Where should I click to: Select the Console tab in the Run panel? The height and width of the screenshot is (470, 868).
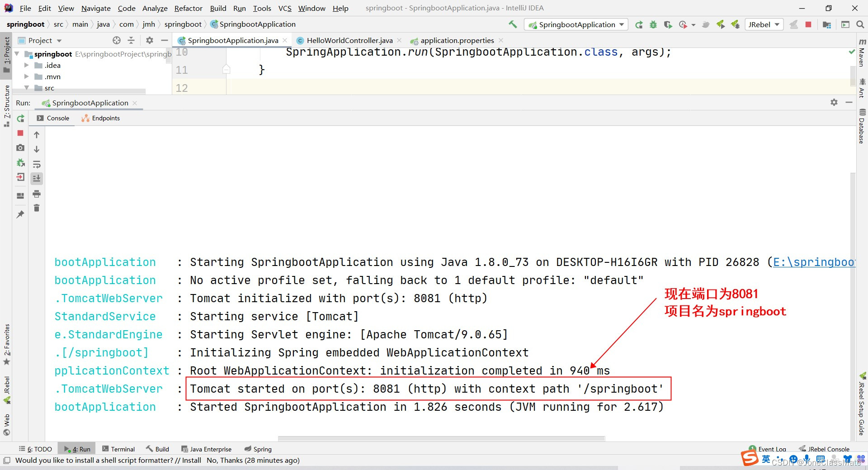coord(53,118)
